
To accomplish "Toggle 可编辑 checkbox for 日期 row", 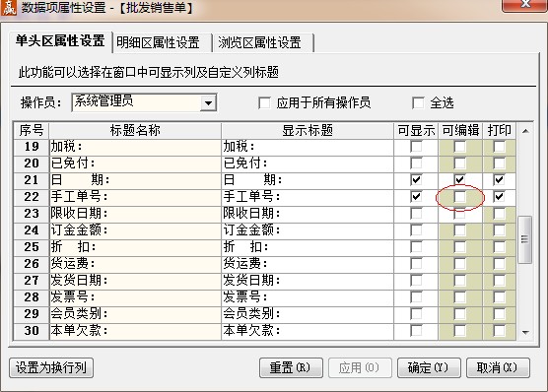I will [460, 180].
